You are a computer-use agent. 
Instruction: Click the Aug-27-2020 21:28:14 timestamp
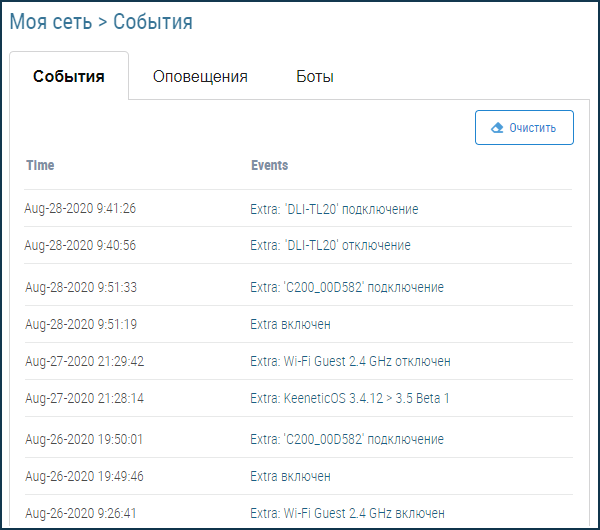84,398
